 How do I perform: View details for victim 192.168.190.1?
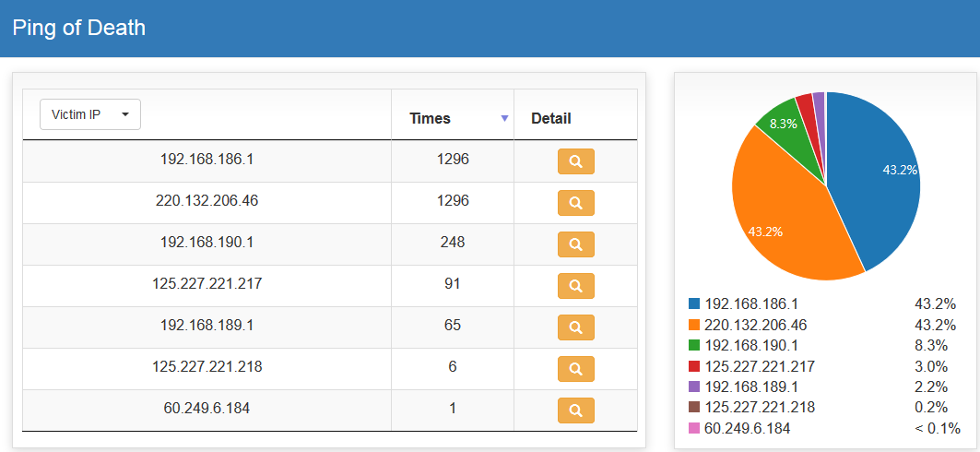tap(575, 244)
